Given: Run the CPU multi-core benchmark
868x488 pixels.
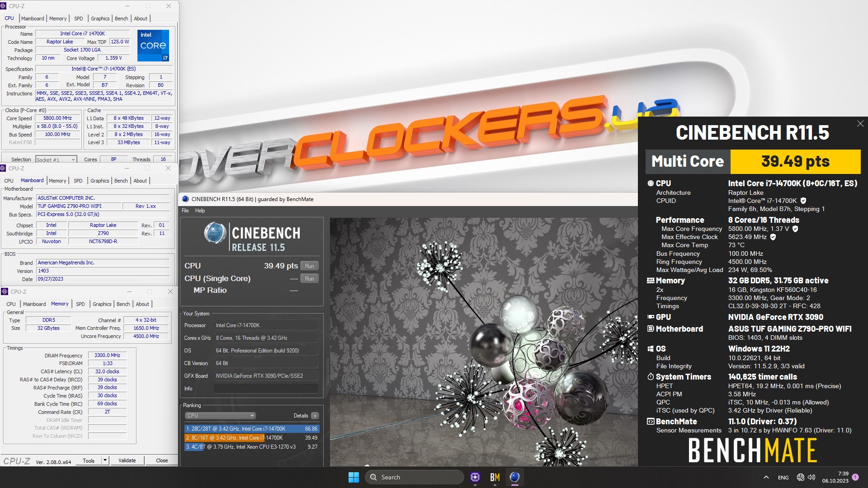Looking at the screenshot, I should (309, 266).
